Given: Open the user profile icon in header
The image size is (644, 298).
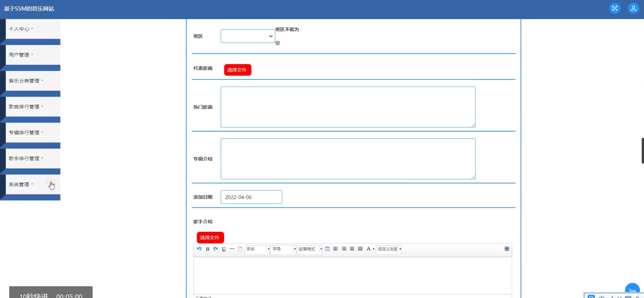Looking at the screenshot, I should [x=634, y=8].
